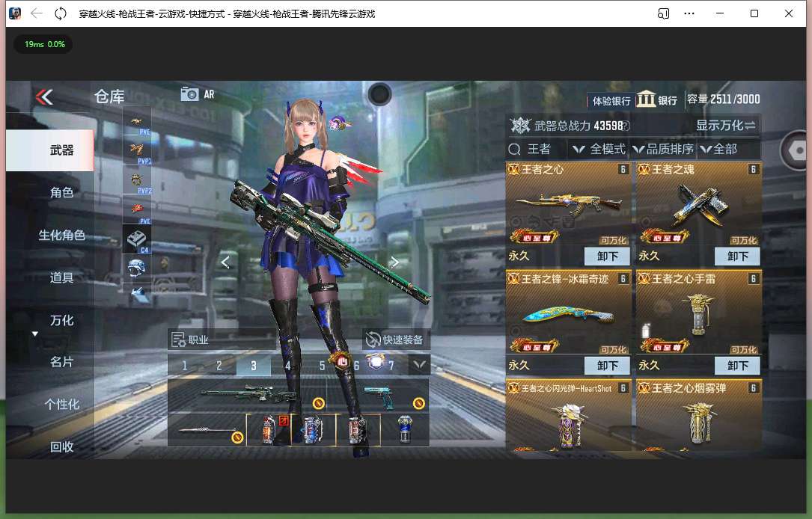This screenshot has width=812, height=519.
Task: Open the 生化角色 tab
Action: coord(61,236)
